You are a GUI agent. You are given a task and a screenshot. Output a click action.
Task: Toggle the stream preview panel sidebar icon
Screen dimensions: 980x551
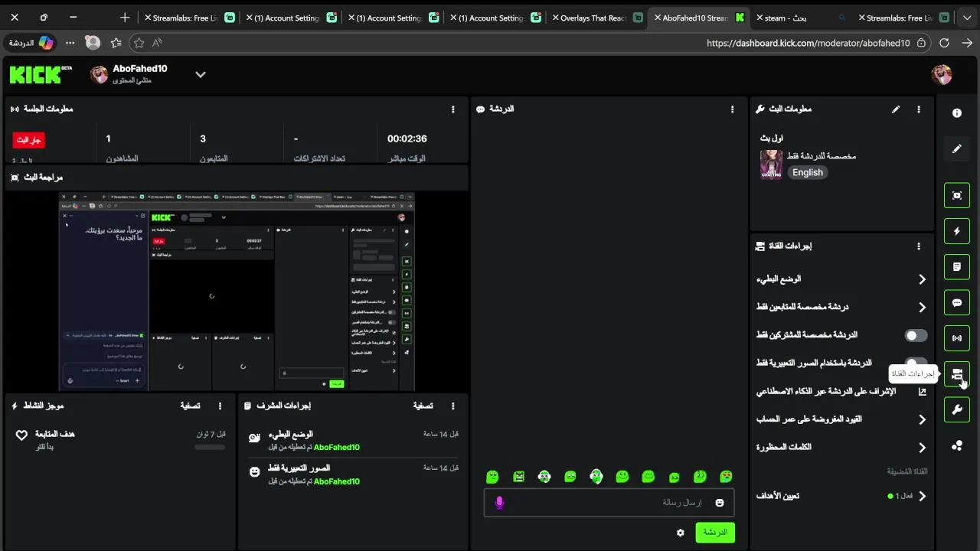(x=957, y=195)
